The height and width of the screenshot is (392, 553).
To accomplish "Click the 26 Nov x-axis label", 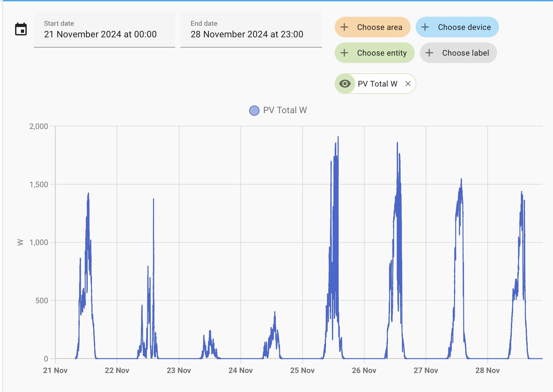I will point(364,370).
